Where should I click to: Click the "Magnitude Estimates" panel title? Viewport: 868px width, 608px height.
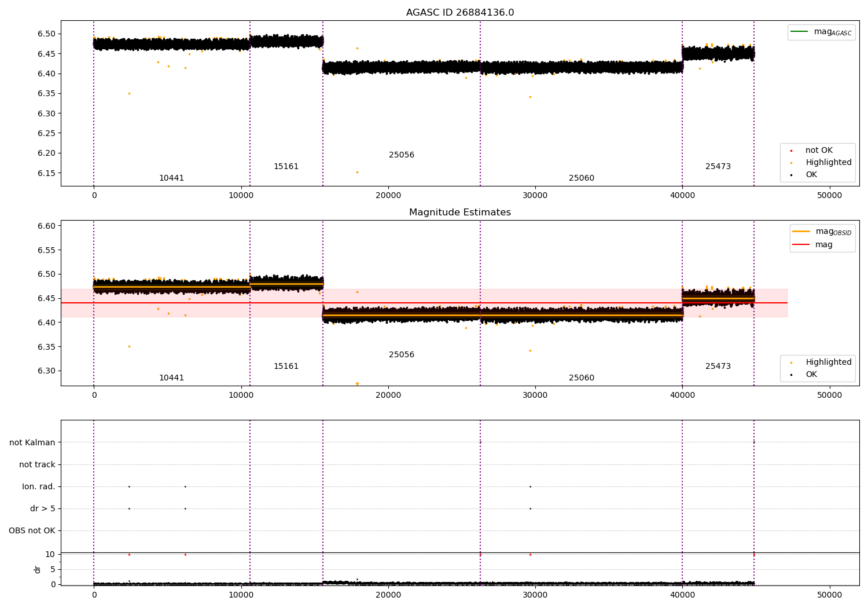[x=460, y=213]
